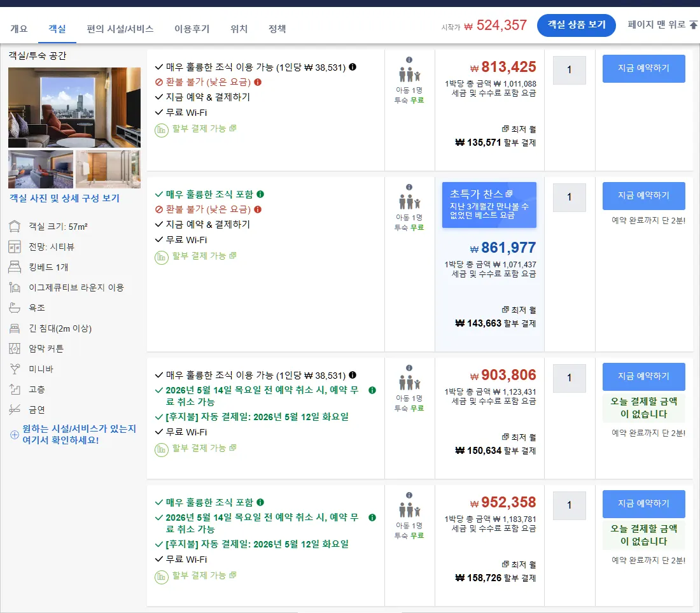The width and height of the screenshot is (700, 613).
Task: Click green info icon beside 조식 포함 in ₩952,358 offer
Action: [260, 502]
